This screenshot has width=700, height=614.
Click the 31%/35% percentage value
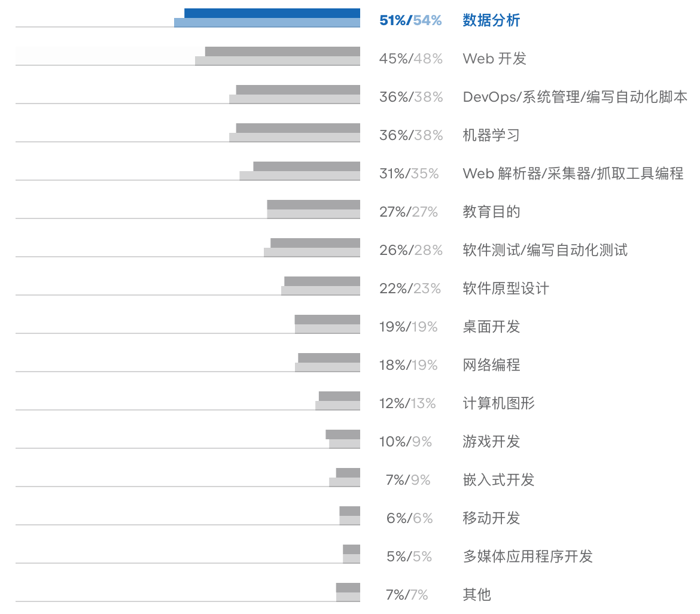[x=409, y=174]
